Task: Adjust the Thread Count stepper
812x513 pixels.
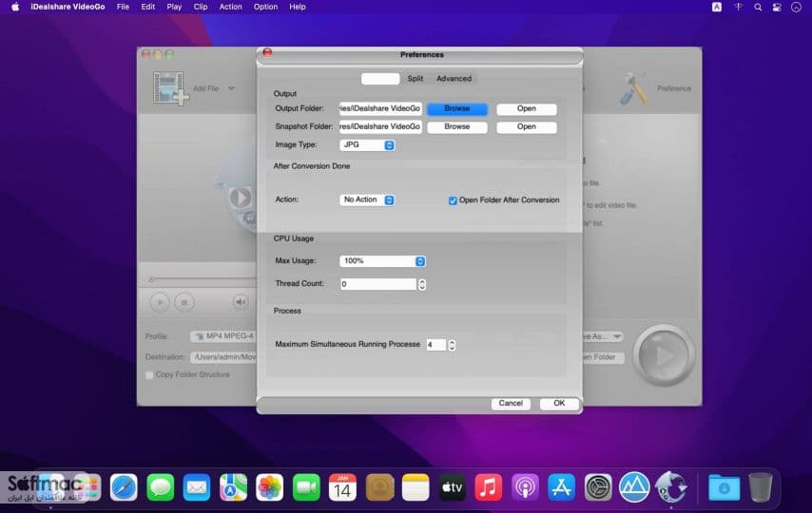Action: coord(422,284)
